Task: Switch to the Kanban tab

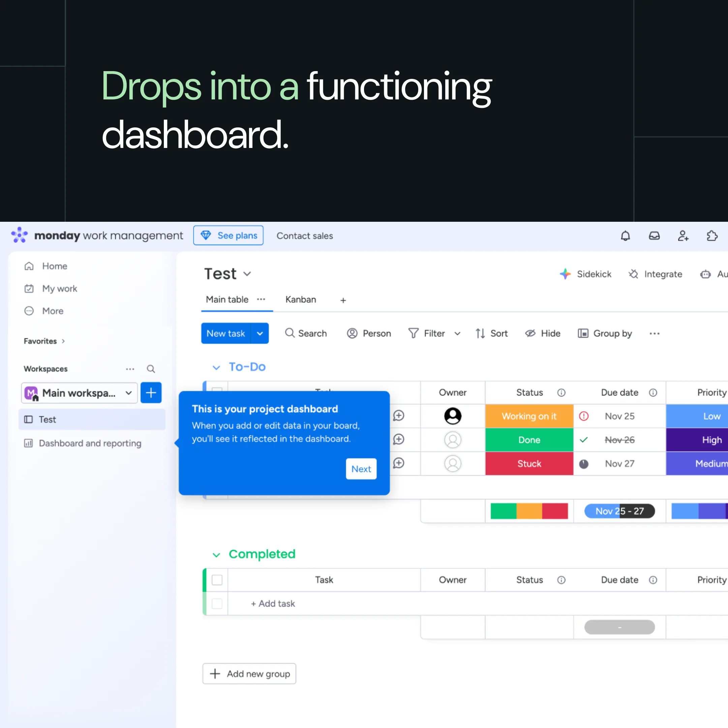Action: pos(300,300)
